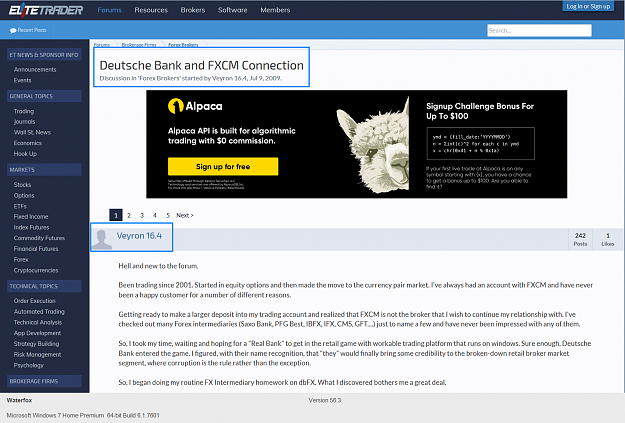Open the Members menu
Screen dimensions: 625x423
275,10
